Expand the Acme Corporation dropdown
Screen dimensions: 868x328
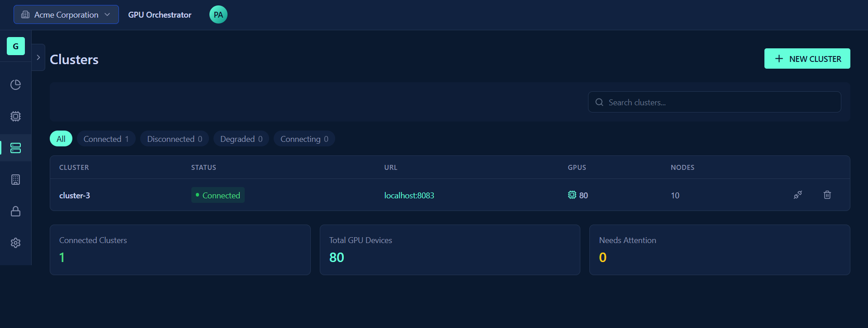66,15
